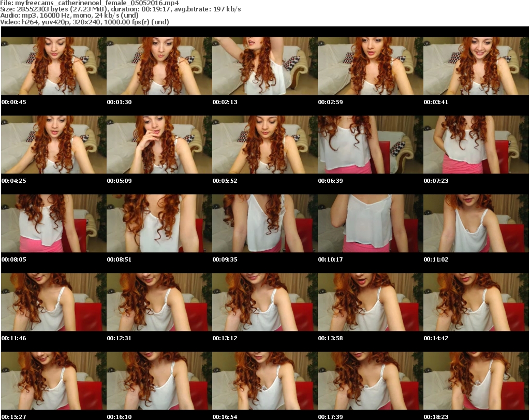
Task: Select the thumbnail frame at 00:18:23
Action: tap(476, 381)
